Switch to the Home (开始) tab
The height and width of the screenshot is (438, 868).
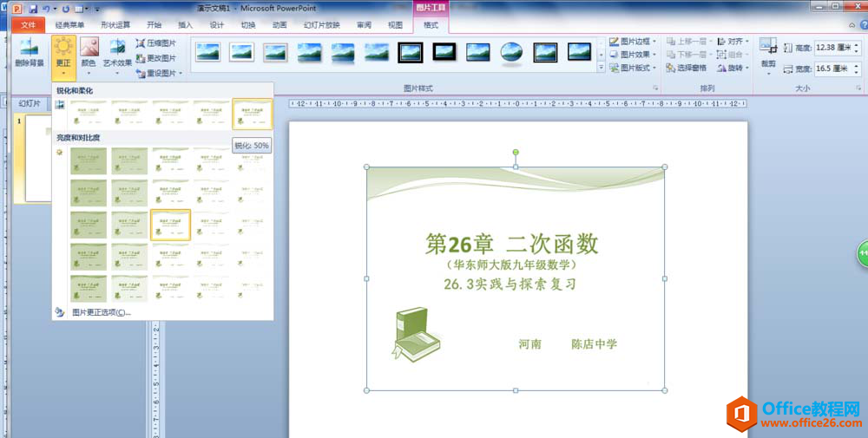pyautogui.click(x=154, y=25)
